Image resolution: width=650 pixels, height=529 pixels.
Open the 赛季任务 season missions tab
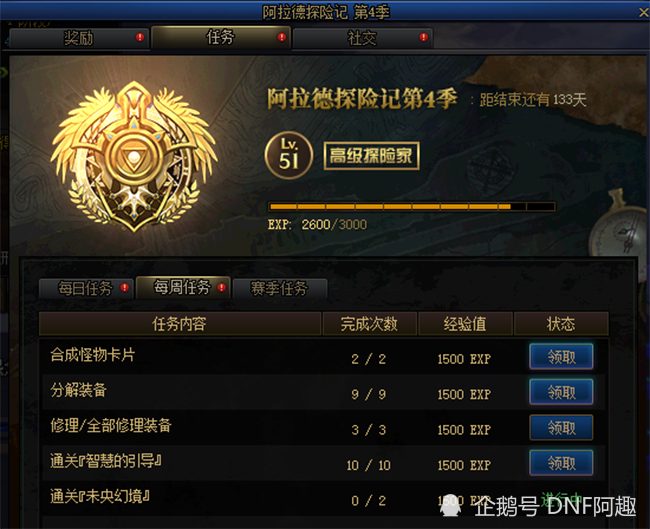pos(280,288)
